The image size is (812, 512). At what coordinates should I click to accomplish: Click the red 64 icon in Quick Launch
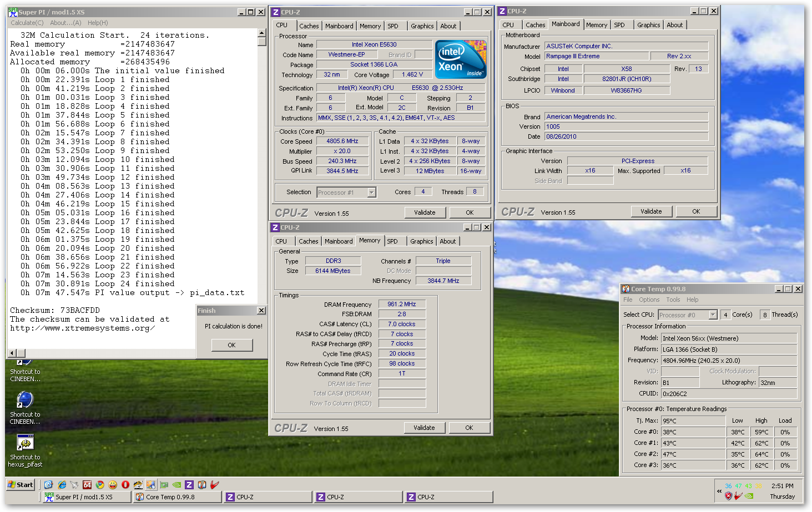pos(87,485)
